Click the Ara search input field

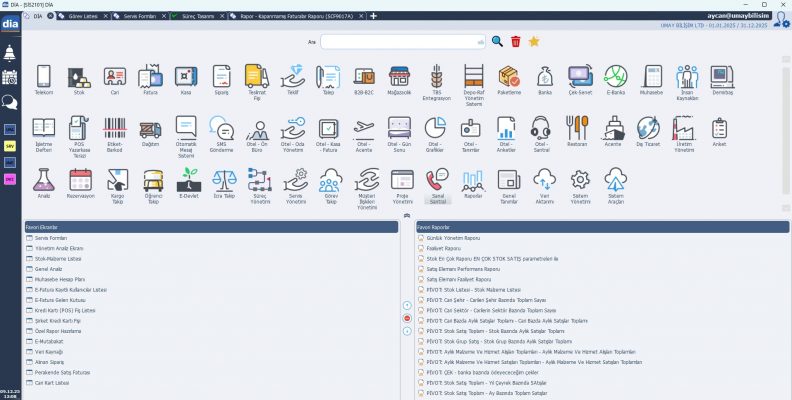pos(403,42)
